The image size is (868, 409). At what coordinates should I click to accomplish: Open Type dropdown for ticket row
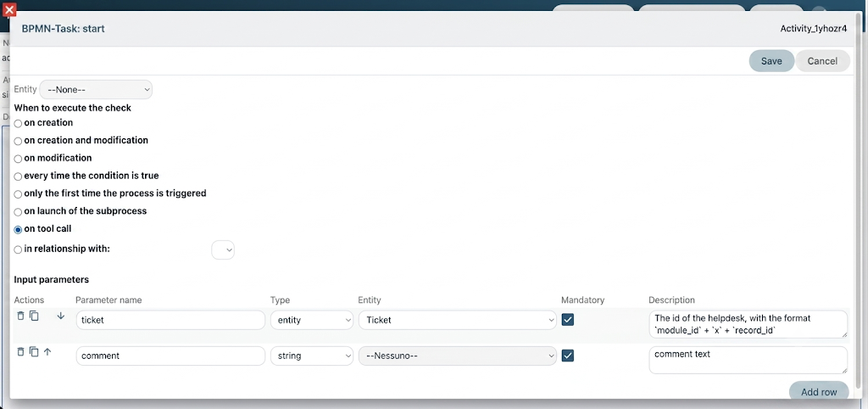tap(312, 321)
